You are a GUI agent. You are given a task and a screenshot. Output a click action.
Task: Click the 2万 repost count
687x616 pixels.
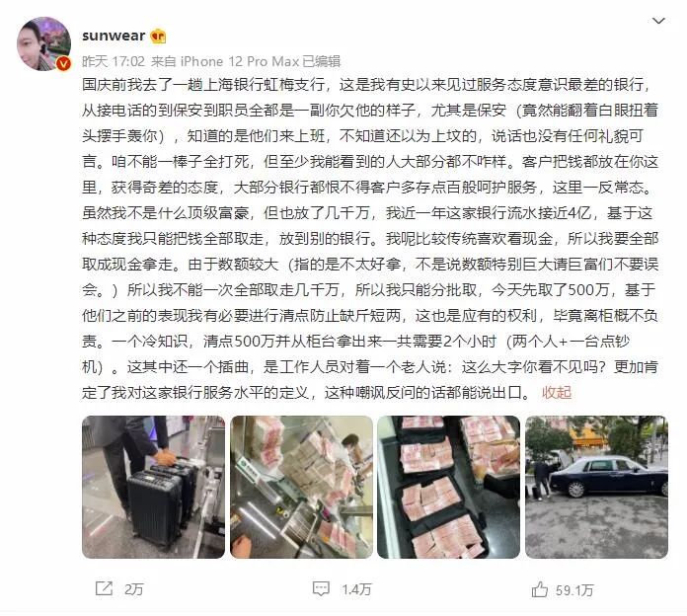coord(134,588)
